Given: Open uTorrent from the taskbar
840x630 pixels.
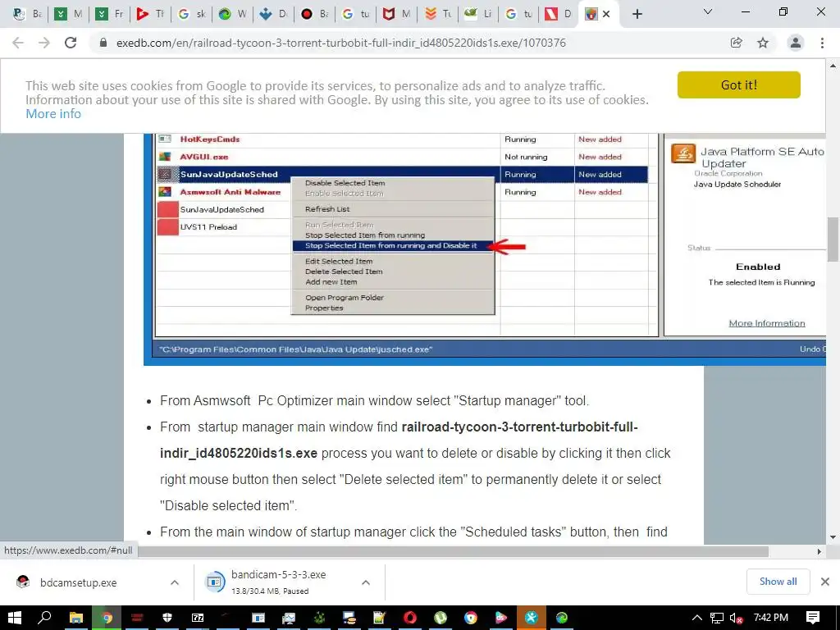Looking at the screenshot, I should coord(441,618).
